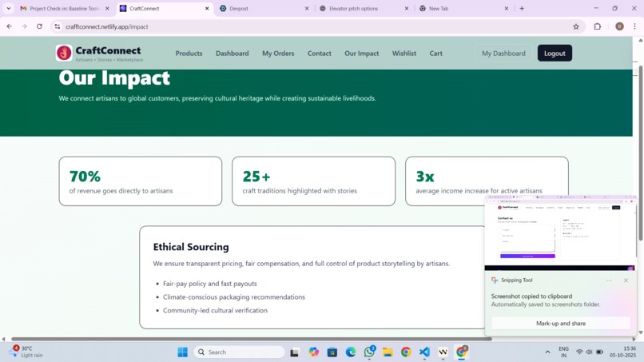Screen dimensions: 644x362
Task: Open the weather widget showing Light rain
Action: point(26,352)
